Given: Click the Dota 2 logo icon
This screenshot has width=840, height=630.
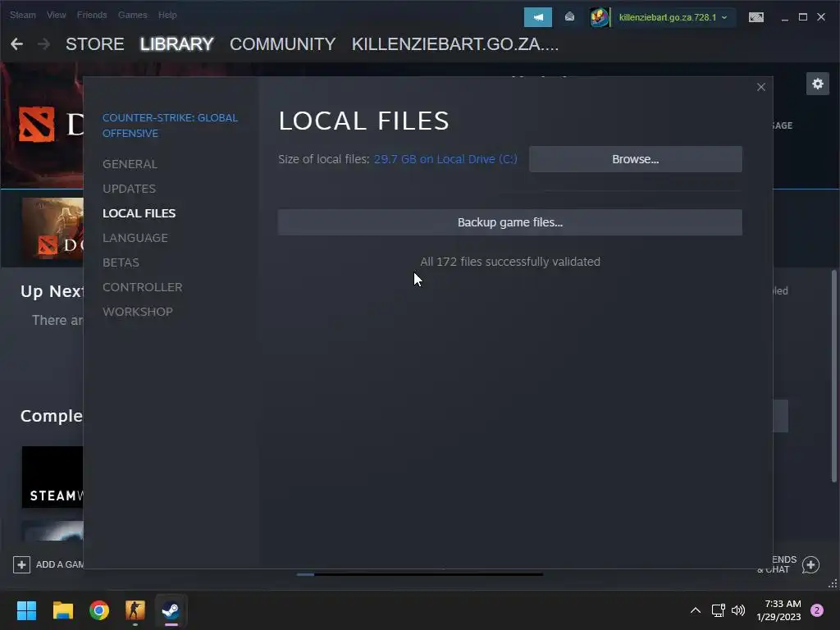Looking at the screenshot, I should 36,125.
